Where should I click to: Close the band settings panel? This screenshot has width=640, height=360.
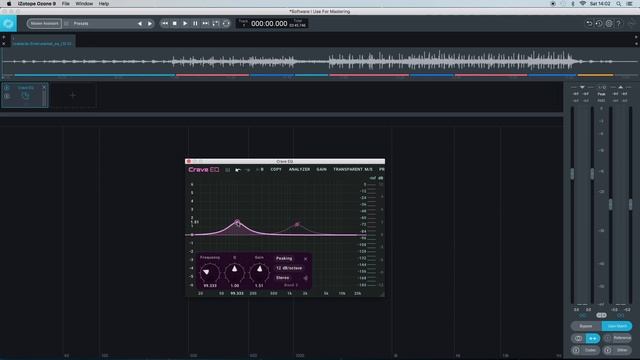click(x=305, y=259)
